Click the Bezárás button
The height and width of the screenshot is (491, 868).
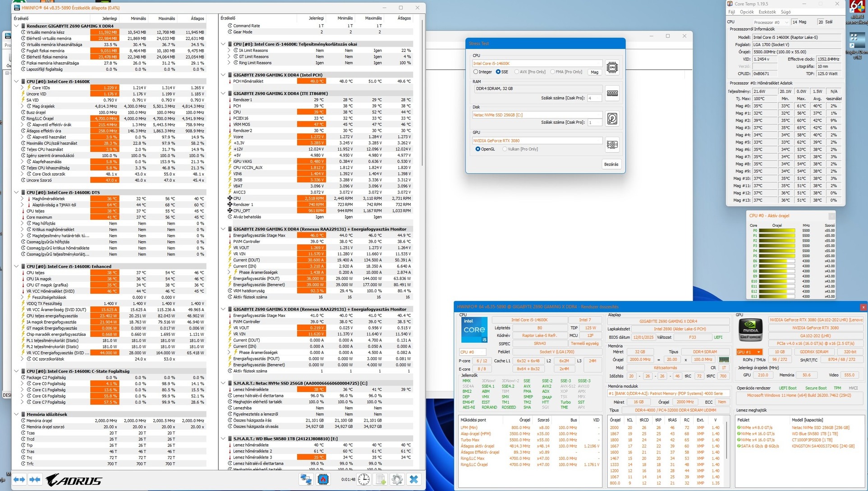click(611, 164)
